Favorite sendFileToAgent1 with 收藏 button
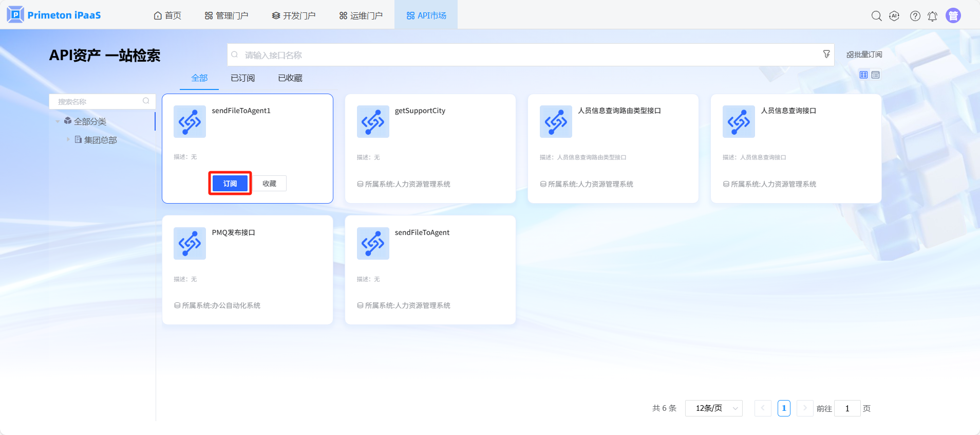 click(269, 184)
